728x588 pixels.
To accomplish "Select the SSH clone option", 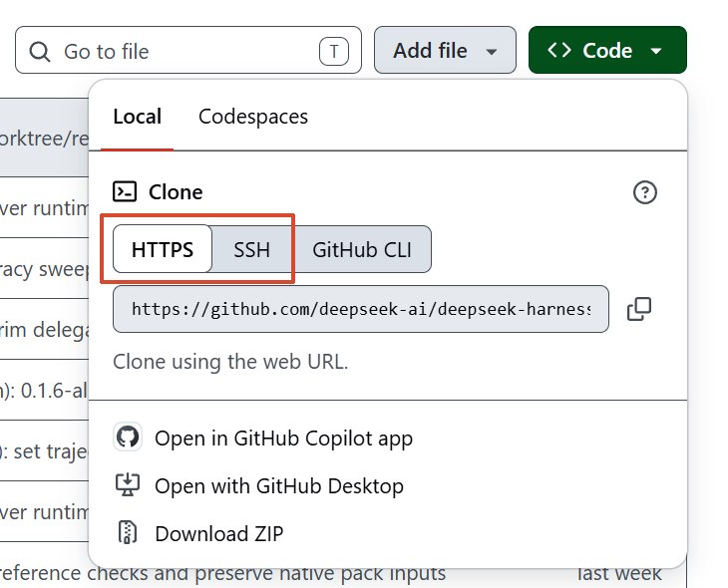I will pos(251,250).
